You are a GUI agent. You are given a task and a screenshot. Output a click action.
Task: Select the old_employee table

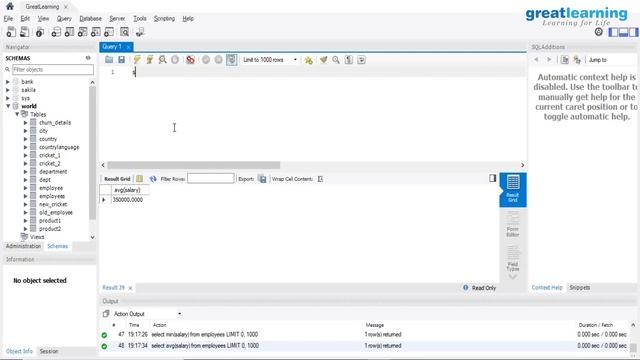coord(56,212)
